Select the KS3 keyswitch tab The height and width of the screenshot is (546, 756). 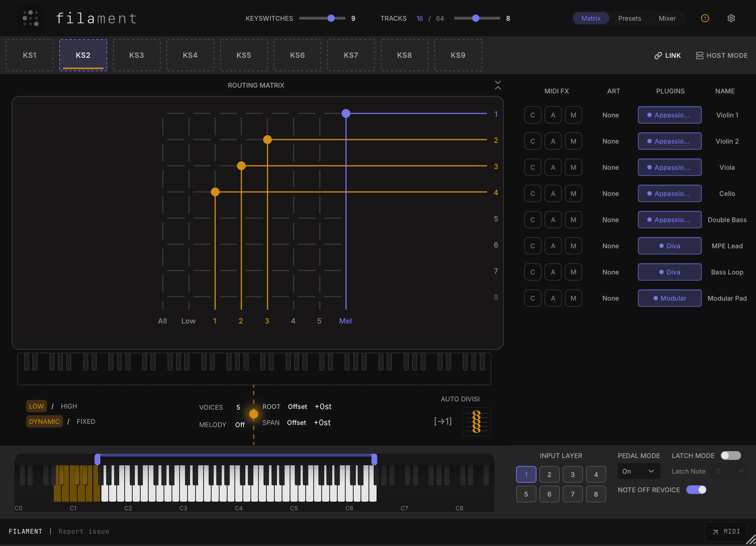[137, 55]
